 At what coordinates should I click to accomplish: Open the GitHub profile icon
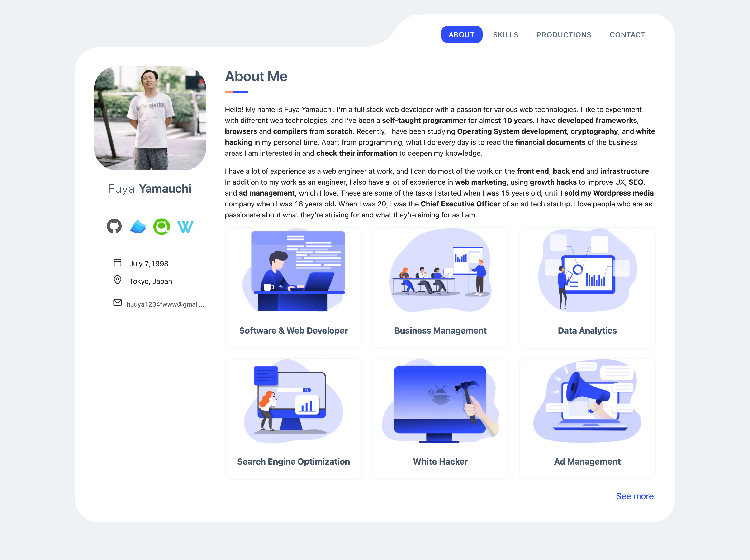pos(114,226)
